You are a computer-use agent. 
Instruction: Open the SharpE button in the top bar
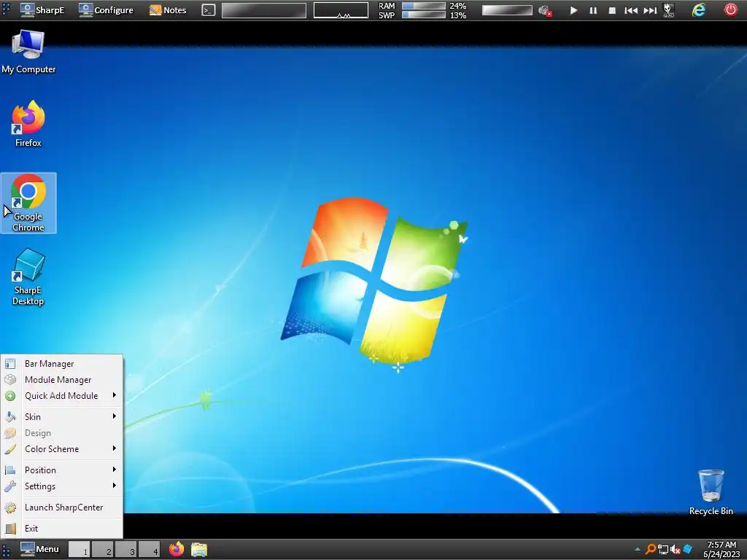tap(42, 9)
